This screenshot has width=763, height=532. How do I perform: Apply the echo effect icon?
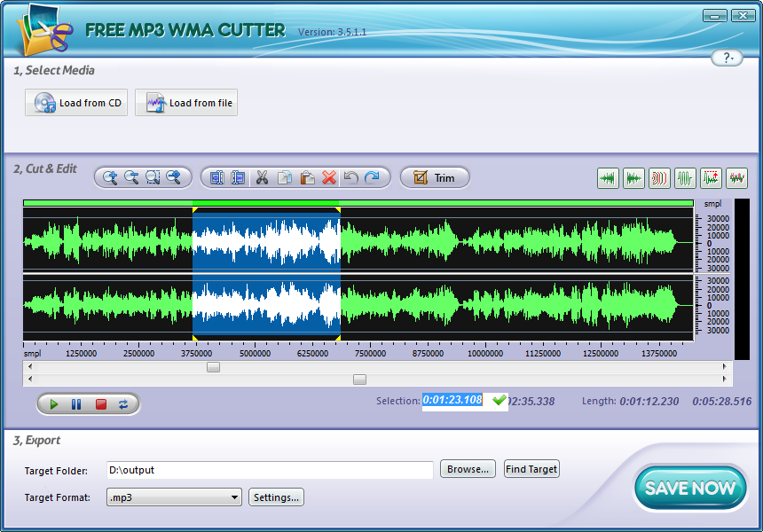(x=659, y=178)
